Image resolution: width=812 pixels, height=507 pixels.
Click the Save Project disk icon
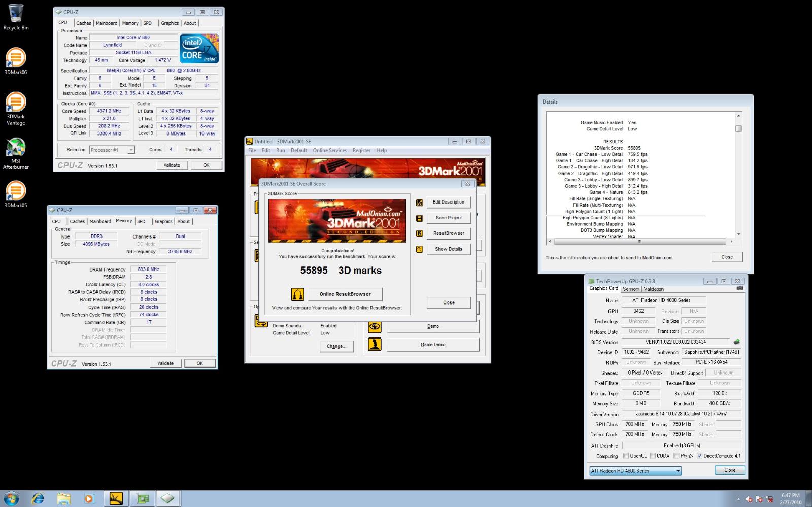pyautogui.click(x=419, y=218)
